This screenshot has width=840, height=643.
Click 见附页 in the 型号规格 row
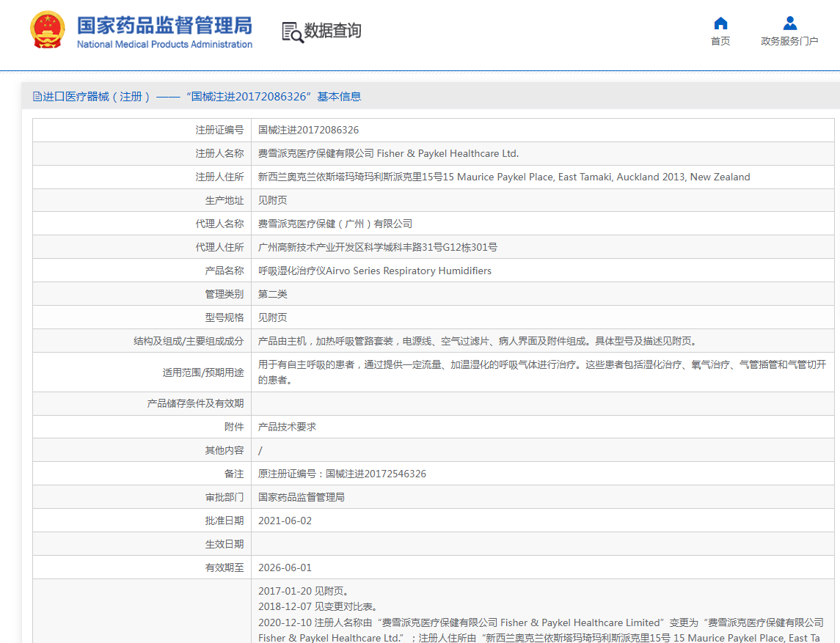click(272, 317)
